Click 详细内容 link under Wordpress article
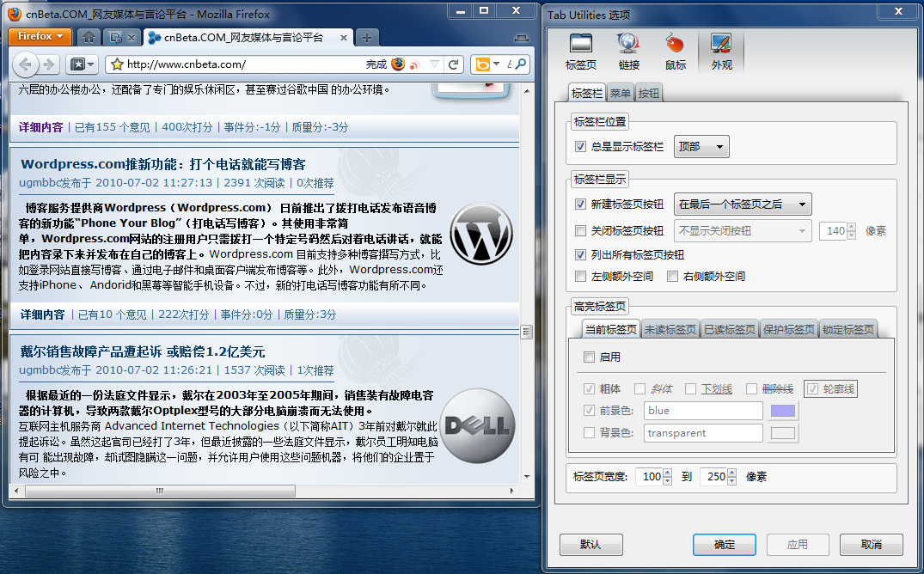The image size is (924, 574). coord(42,314)
